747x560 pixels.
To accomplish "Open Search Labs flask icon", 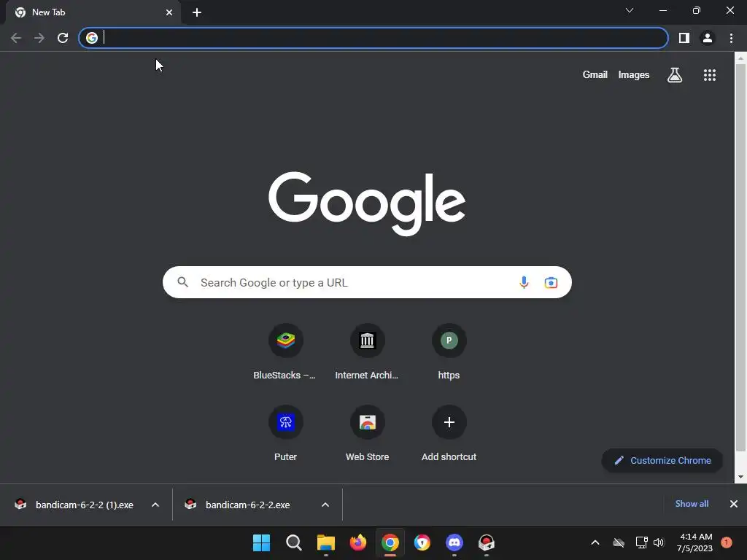I will click(x=675, y=75).
